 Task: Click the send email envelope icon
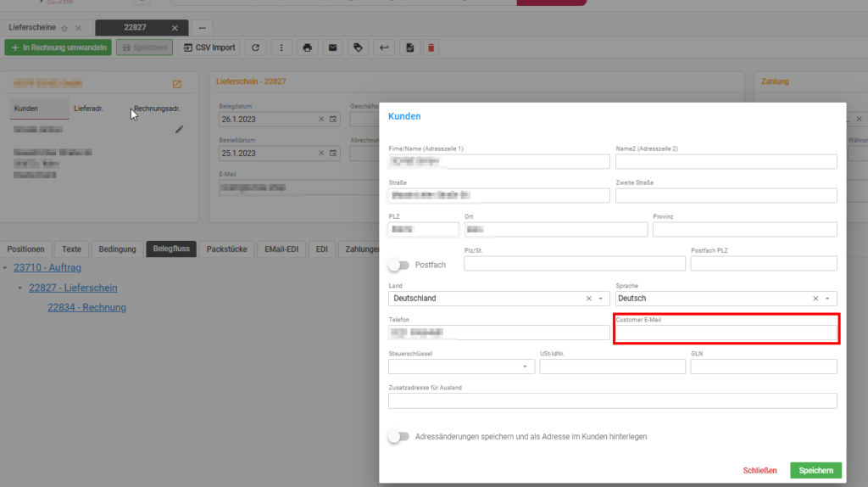[x=332, y=48]
